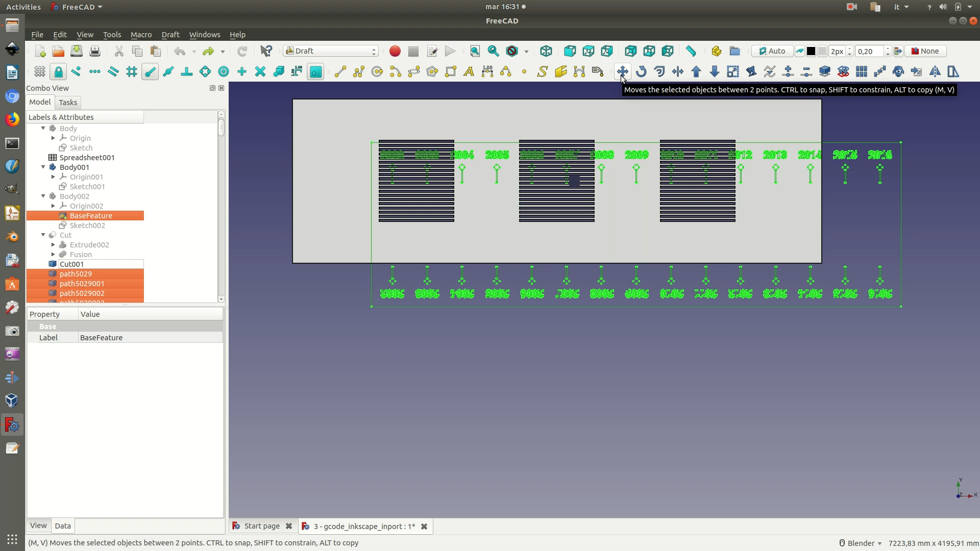Switch to the View property tab
The image size is (980, 551).
pos(38,525)
